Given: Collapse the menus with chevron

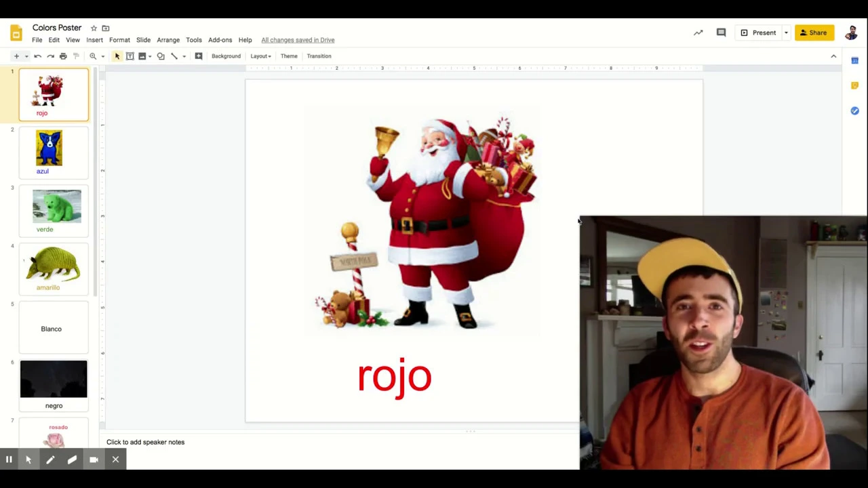Looking at the screenshot, I should coord(833,56).
